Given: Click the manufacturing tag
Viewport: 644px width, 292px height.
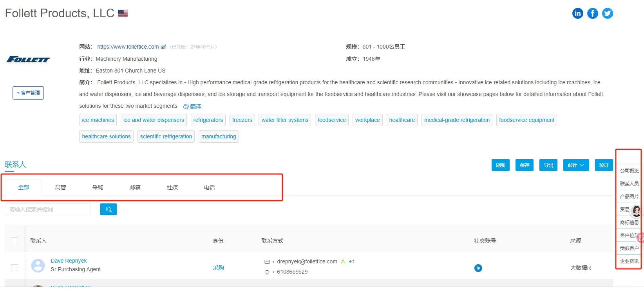Looking at the screenshot, I should click(x=219, y=136).
